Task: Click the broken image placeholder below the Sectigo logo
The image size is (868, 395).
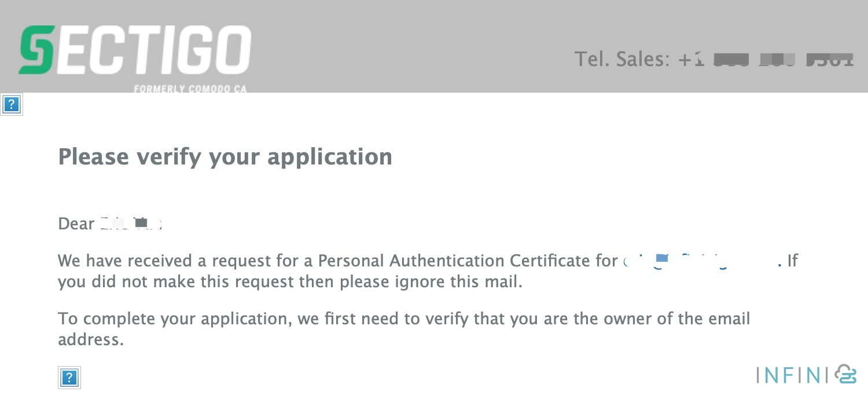Action: tap(12, 105)
